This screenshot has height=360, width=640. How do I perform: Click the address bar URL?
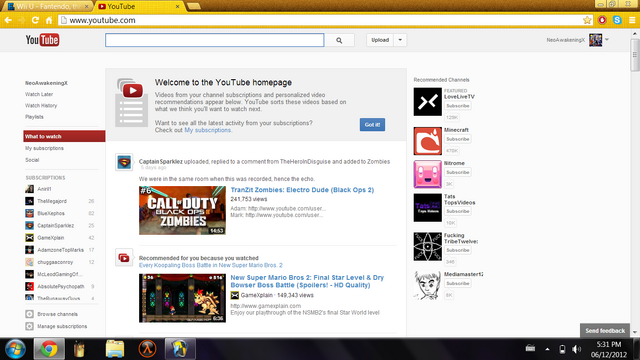[x=102, y=20]
